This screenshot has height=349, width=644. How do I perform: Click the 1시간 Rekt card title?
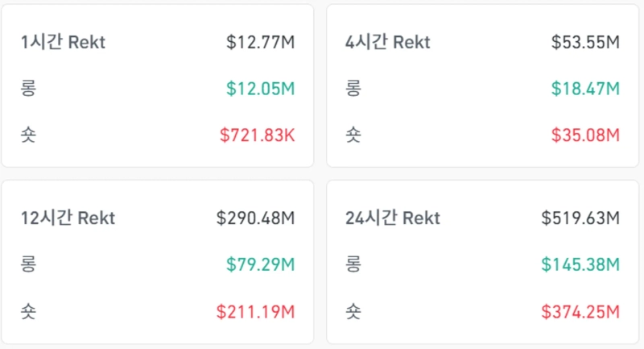[x=63, y=43]
